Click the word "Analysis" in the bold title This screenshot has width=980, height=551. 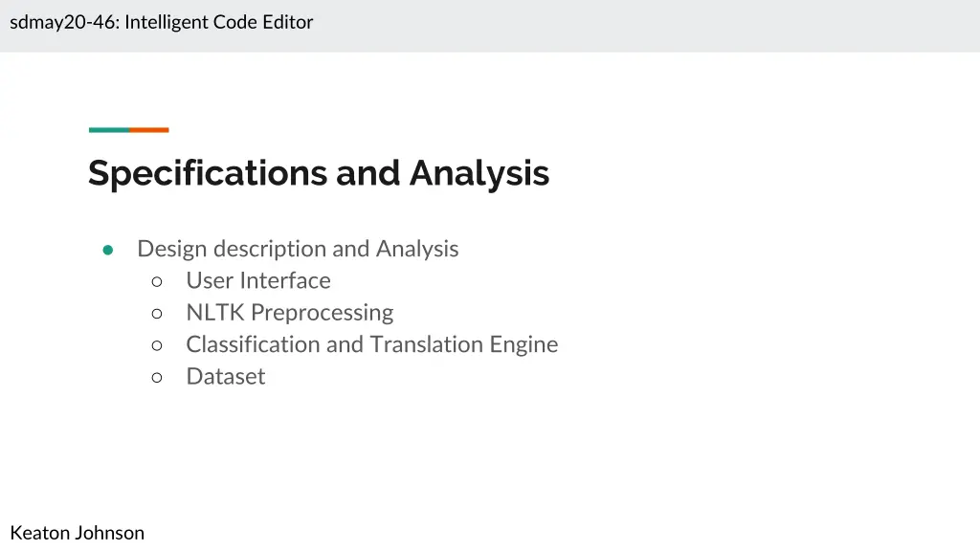479,173
